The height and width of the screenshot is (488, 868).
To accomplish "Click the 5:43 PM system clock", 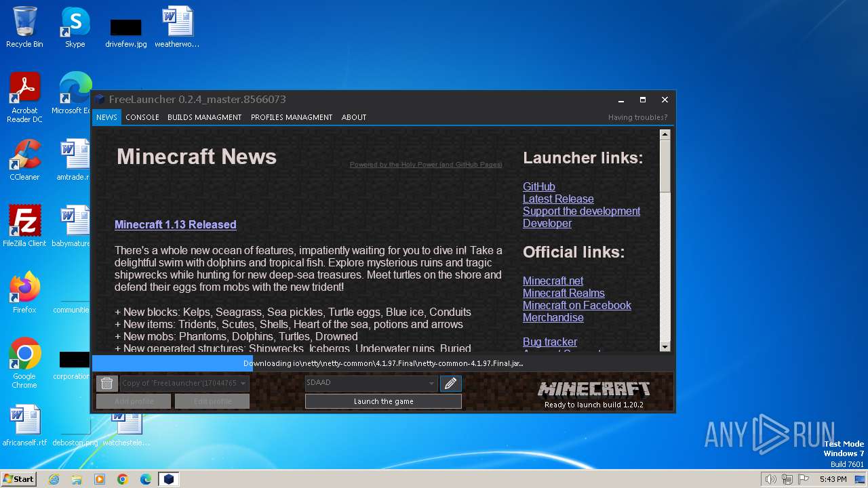I will [833, 479].
